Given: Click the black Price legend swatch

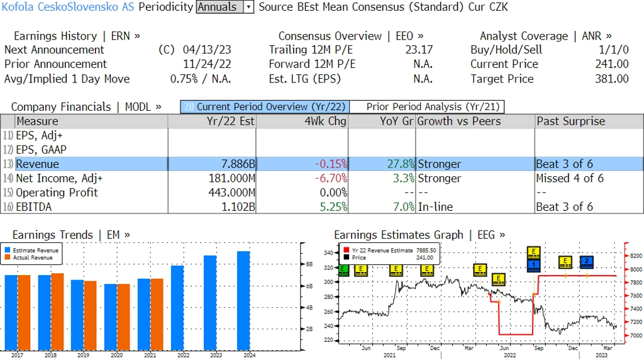Looking at the screenshot, I should click(x=347, y=257).
